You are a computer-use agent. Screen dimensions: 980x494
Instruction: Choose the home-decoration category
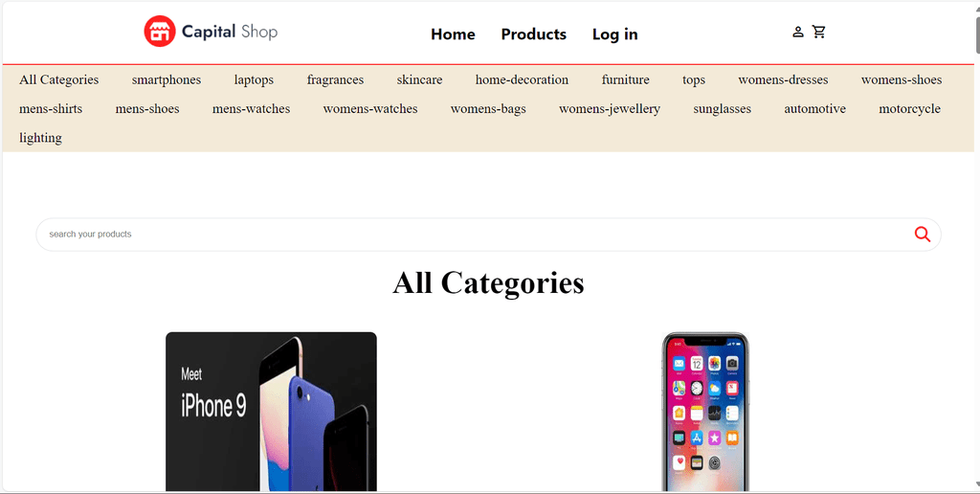522,80
